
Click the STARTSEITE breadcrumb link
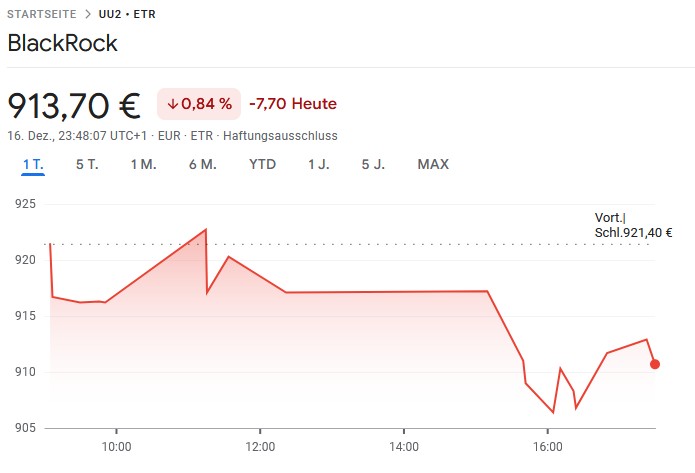coord(40,15)
